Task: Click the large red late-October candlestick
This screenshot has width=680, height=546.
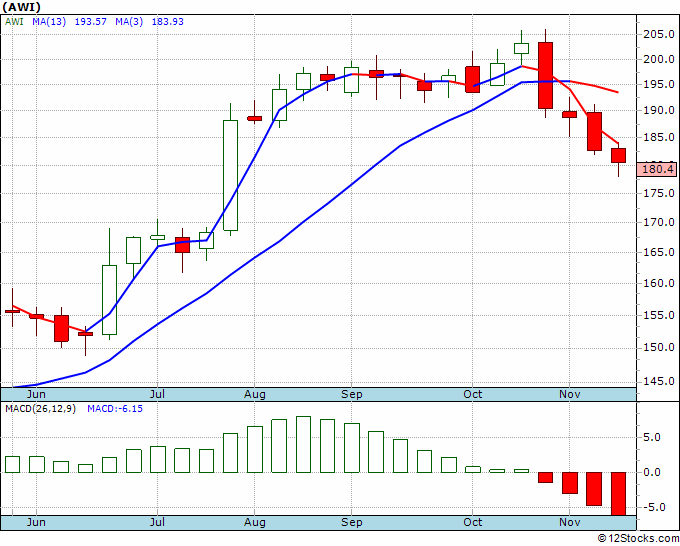Action: [545, 75]
